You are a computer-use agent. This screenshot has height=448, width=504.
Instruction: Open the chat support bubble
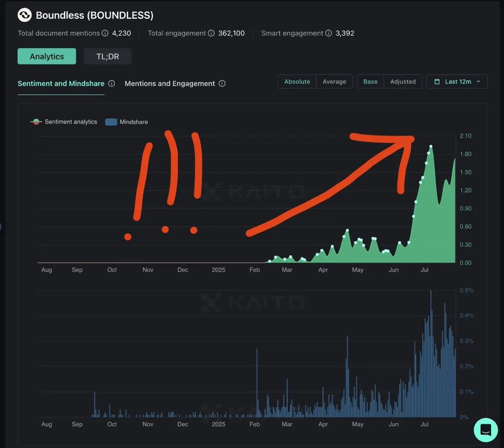486,430
